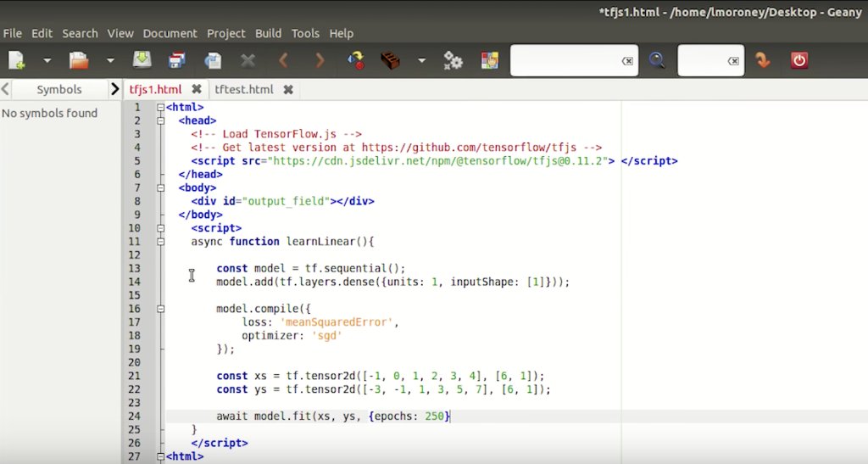Open the Project menu
Screen dimensions: 868x464
[225, 33]
